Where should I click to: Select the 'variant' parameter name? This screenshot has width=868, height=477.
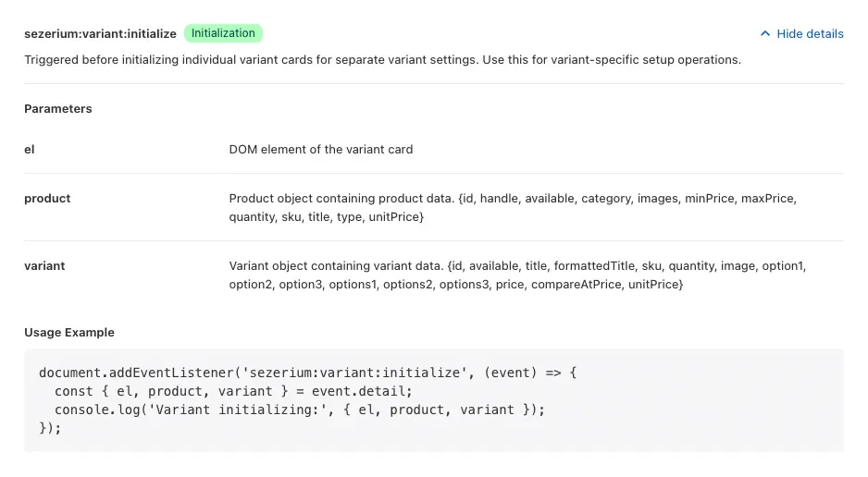point(44,266)
